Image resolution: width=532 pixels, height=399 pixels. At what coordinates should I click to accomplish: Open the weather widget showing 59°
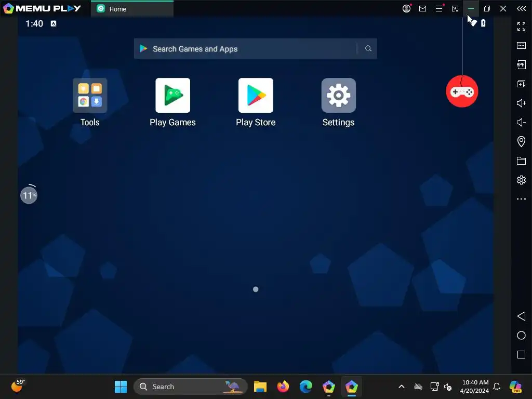coord(18,386)
